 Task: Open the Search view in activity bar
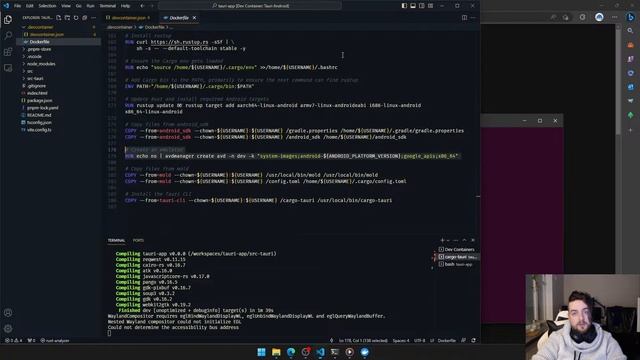[x=8, y=36]
